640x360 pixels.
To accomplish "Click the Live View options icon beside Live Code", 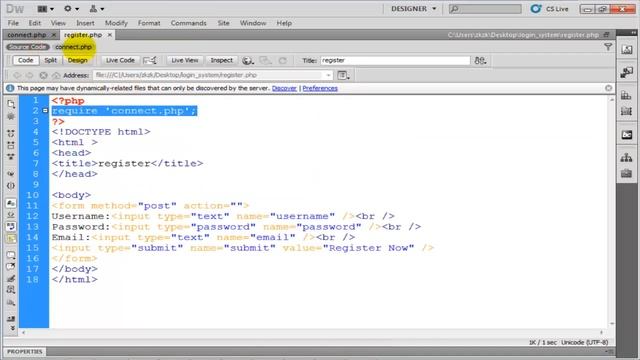I will 150,60.
